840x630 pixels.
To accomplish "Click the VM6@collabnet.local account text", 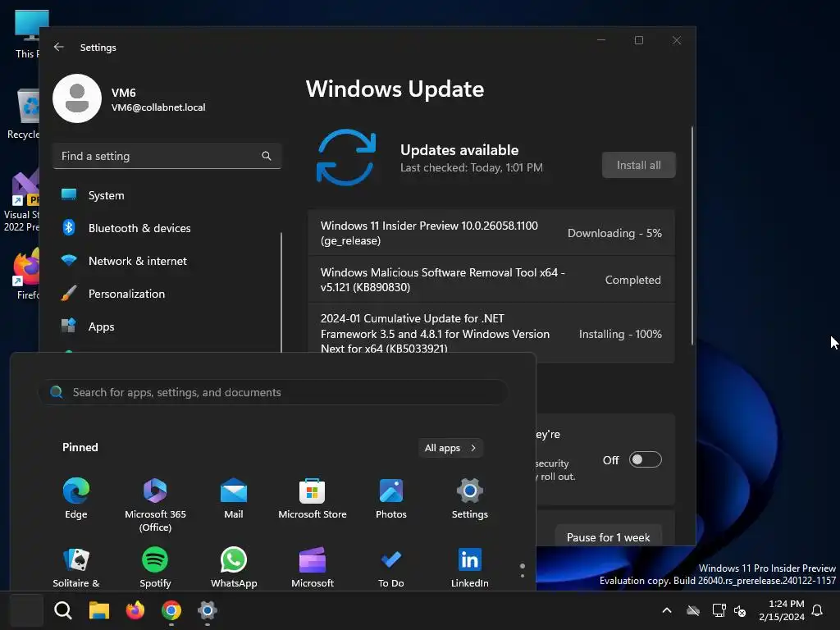I will coord(158,107).
